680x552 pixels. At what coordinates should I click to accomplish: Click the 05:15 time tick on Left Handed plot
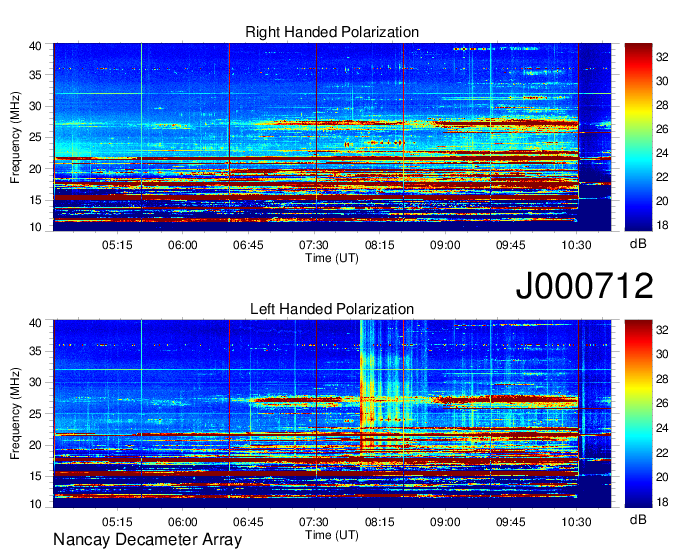click(x=117, y=522)
